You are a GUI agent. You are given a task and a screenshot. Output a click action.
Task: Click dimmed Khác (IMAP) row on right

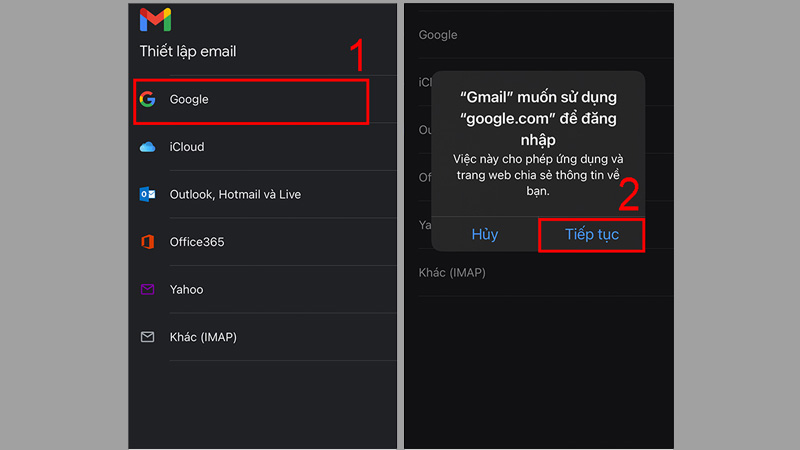[x=539, y=272]
